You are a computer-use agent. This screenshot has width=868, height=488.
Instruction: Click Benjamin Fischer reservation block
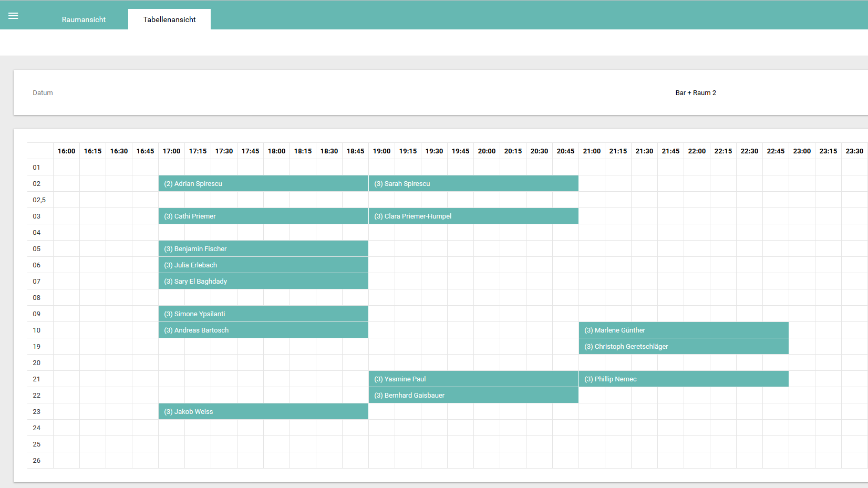[263, 249]
